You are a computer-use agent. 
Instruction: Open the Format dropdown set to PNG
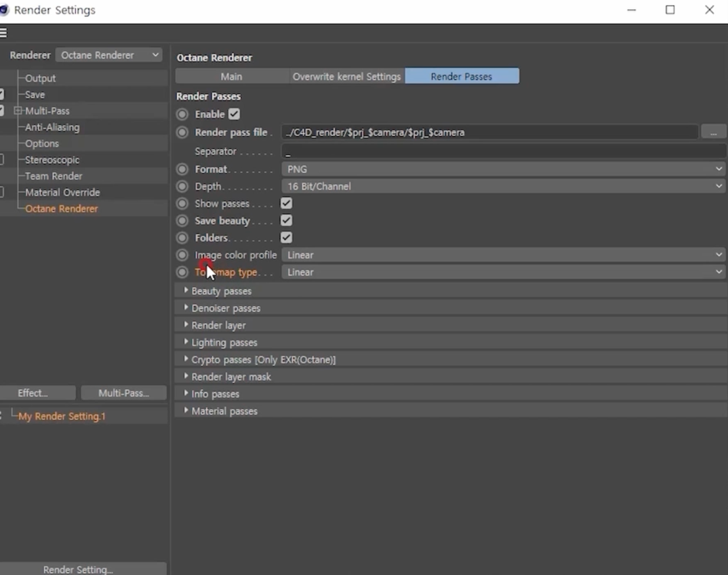tap(504, 169)
